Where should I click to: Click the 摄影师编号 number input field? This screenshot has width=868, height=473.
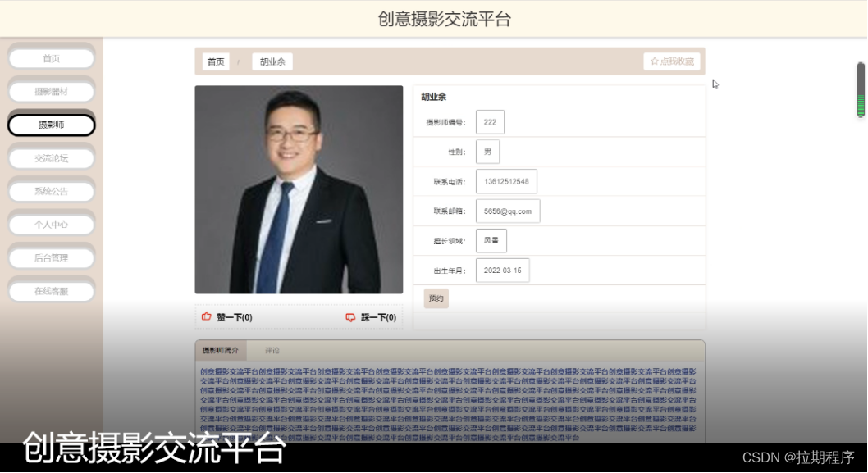pos(491,121)
